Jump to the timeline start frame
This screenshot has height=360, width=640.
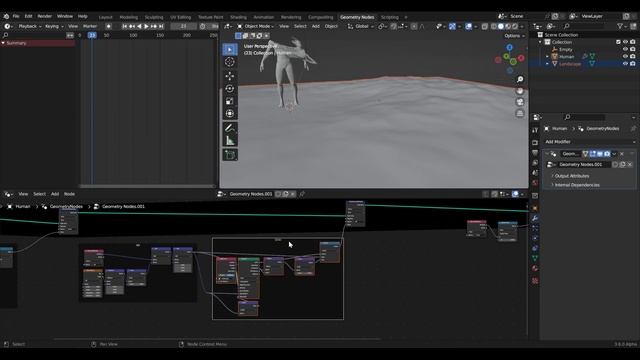point(124,26)
